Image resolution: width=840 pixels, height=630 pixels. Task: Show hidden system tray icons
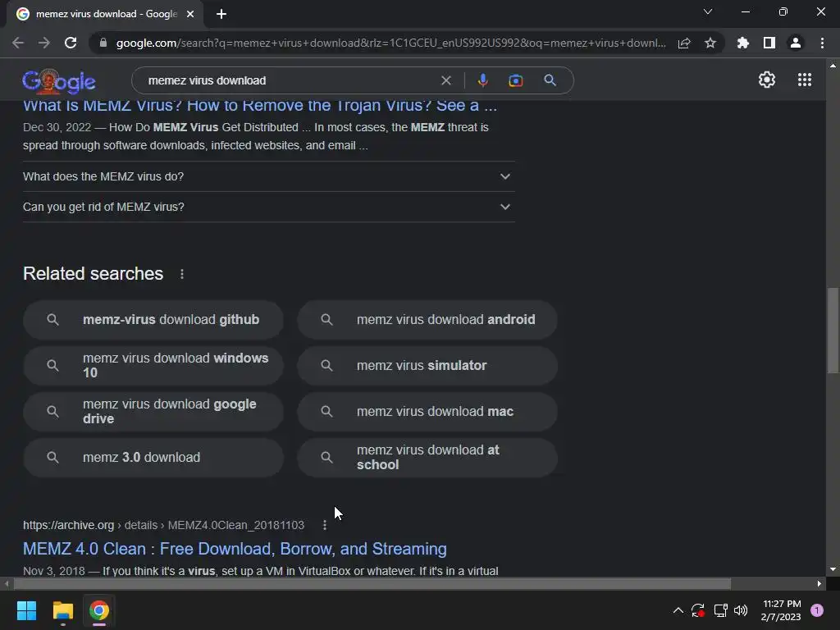click(x=678, y=610)
